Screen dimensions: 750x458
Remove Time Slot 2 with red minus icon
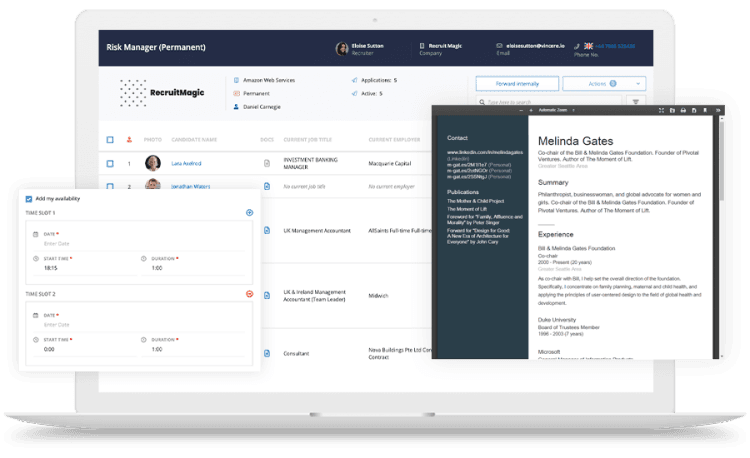pos(249,294)
